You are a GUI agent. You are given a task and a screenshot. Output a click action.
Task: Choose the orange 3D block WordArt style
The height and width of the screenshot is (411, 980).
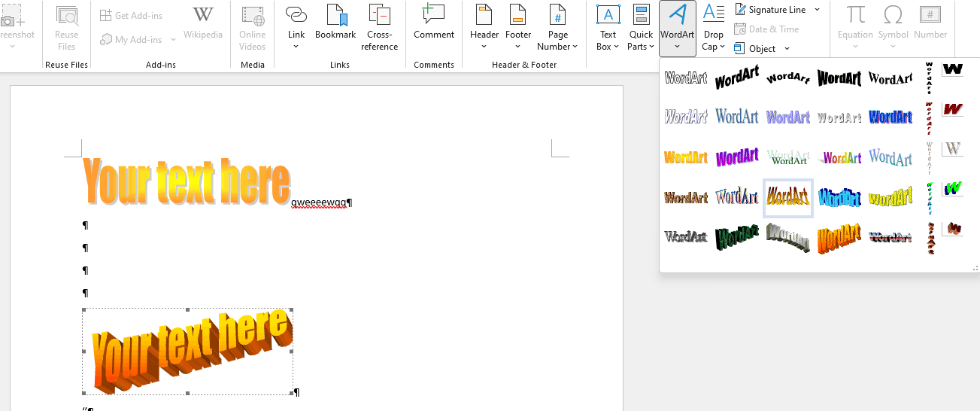tap(839, 237)
